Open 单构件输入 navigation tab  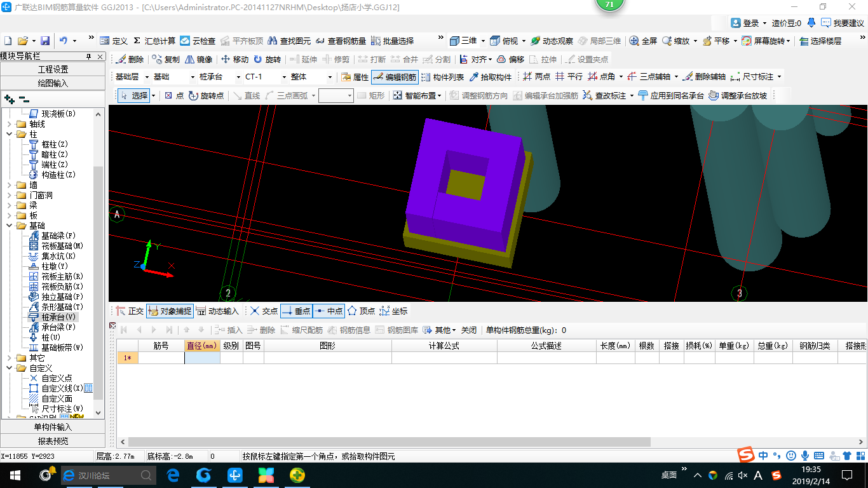coord(53,427)
